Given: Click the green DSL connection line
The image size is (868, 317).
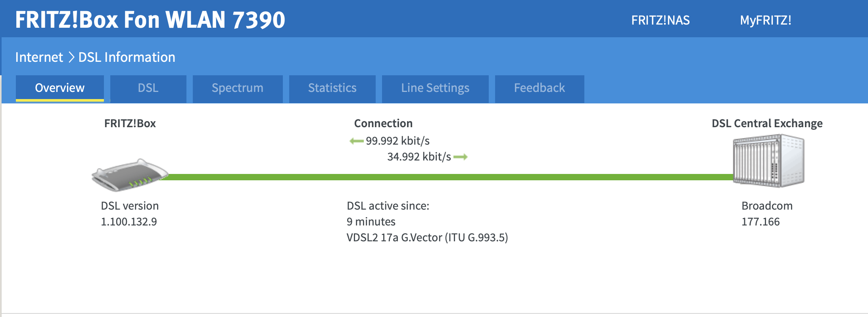Looking at the screenshot, I should [x=436, y=177].
